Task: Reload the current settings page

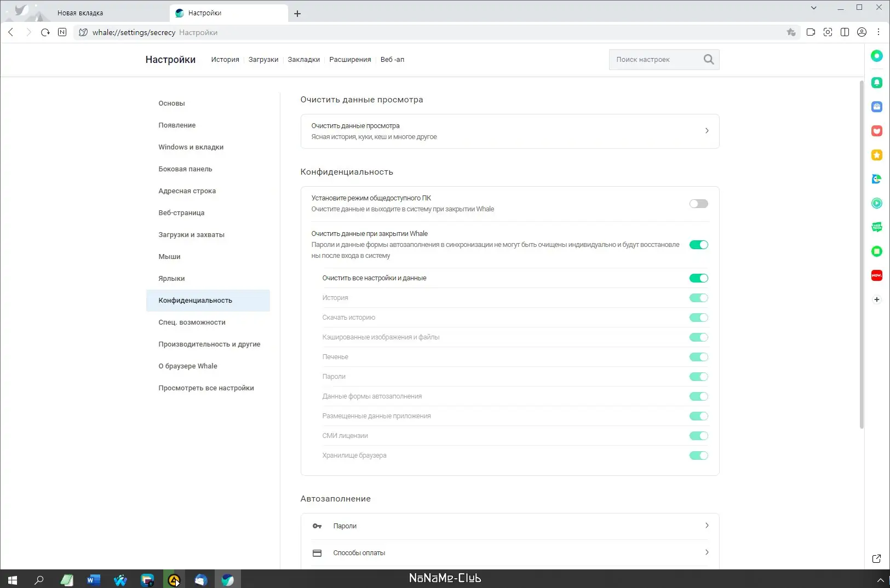Action: coord(45,32)
